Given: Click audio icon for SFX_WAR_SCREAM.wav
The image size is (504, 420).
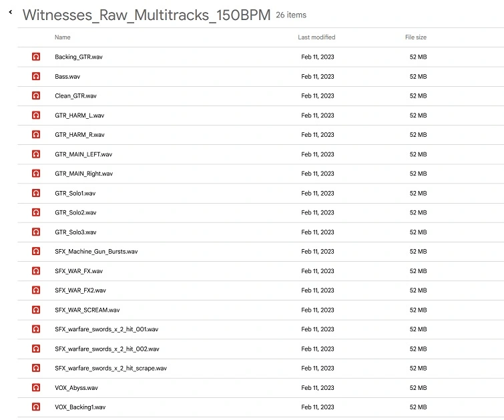Looking at the screenshot, I should tap(36, 310).
